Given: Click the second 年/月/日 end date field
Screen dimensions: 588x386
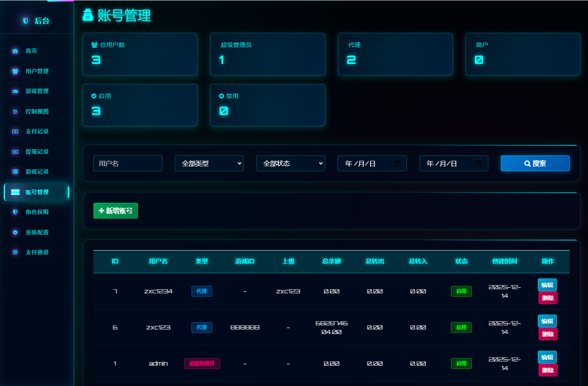Looking at the screenshot, I should point(454,163).
